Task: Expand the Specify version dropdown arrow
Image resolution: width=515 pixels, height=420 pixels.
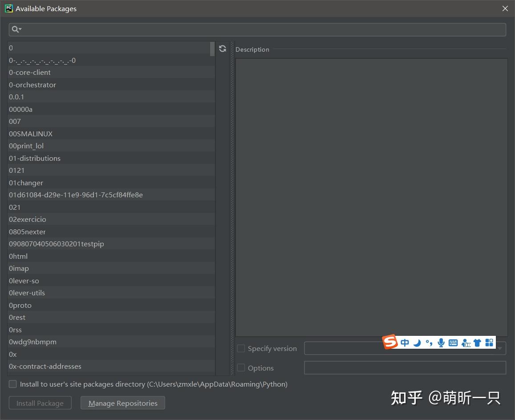Action: tap(500, 348)
